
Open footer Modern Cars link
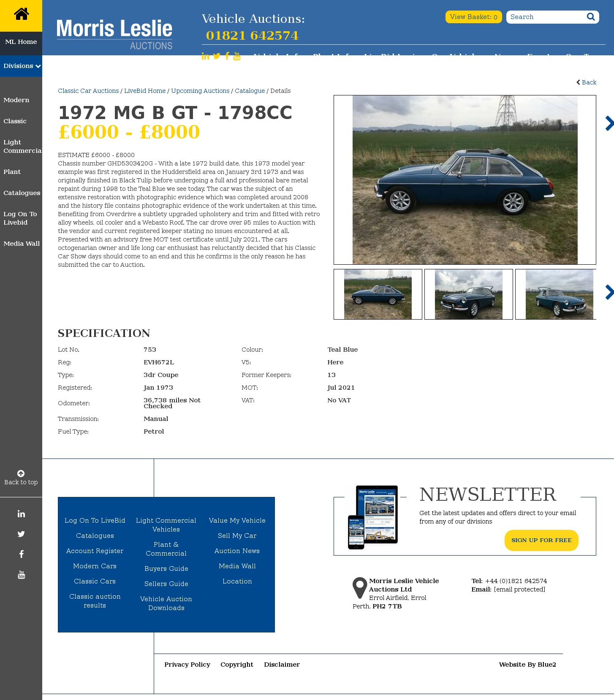pyautogui.click(x=95, y=566)
